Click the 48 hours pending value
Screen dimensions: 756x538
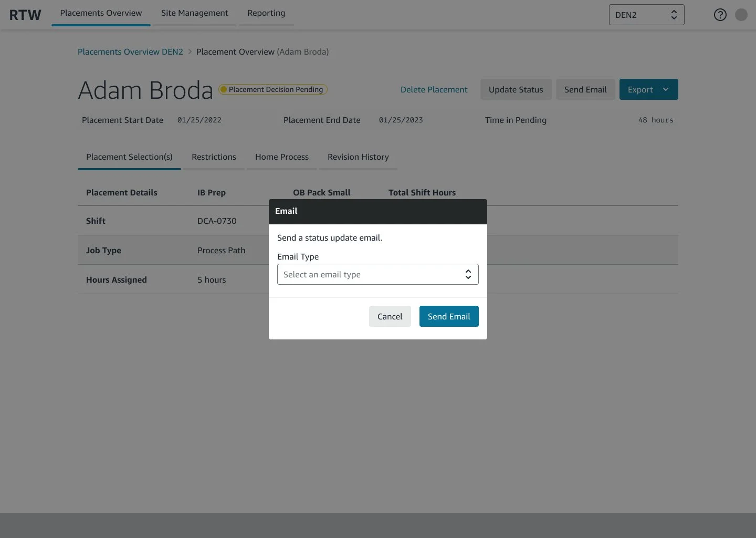[x=656, y=120]
